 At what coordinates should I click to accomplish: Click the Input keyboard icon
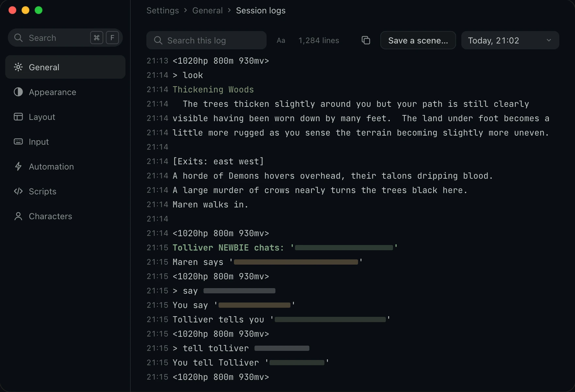(x=18, y=142)
